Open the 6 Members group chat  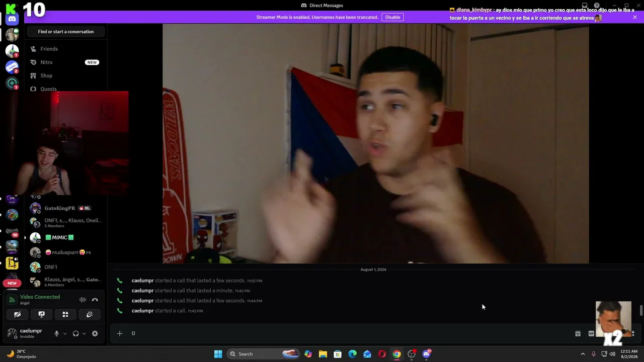tap(66, 282)
